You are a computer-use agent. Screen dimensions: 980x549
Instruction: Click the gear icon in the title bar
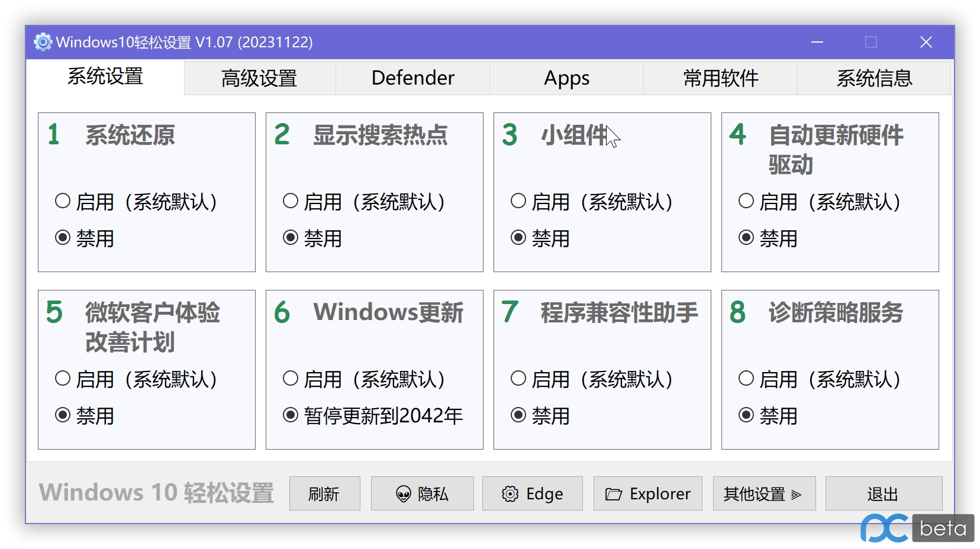[42, 42]
